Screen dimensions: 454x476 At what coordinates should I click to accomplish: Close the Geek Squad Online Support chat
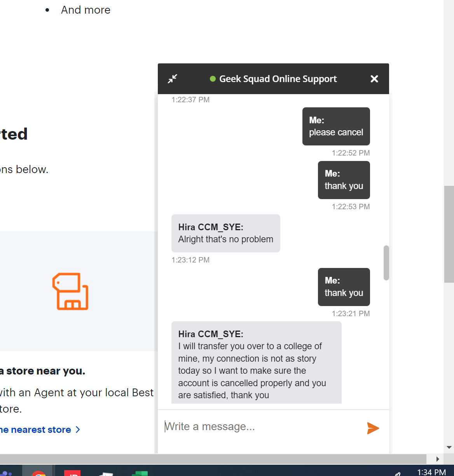(x=374, y=79)
